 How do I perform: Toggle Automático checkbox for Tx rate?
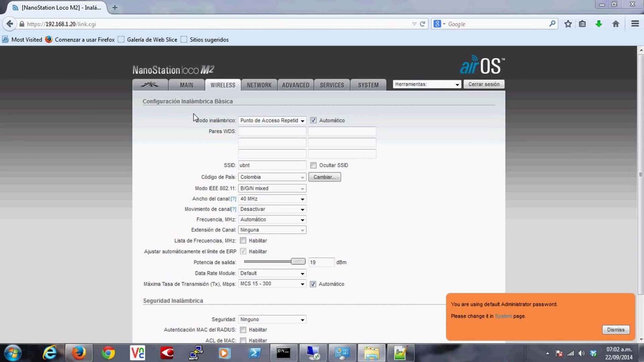(x=313, y=284)
